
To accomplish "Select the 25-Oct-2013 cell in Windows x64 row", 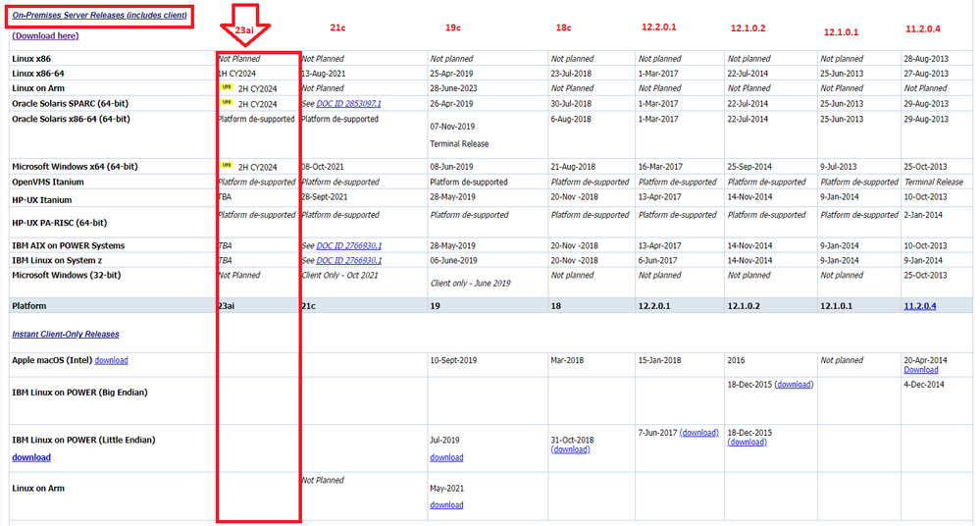I will click(x=926, y=167).
